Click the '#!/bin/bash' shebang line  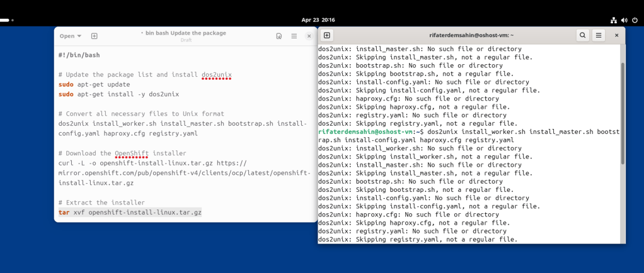tap(79, 55)
